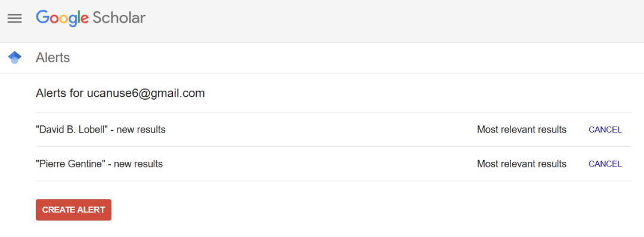Cancel the "Pierre Gentine" alert
The height and width of the screenshot is (237, 644).
pos(605,164)
